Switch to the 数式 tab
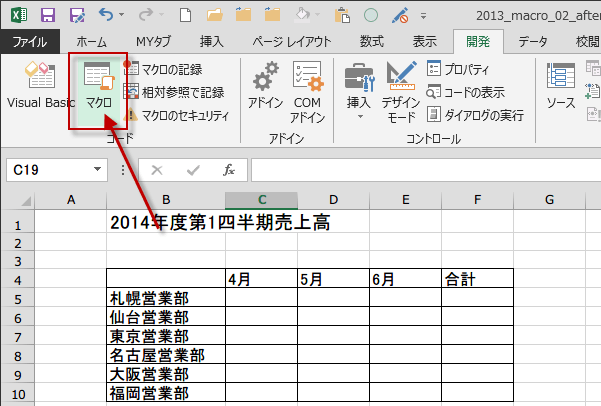 click(x=371, y=41)
